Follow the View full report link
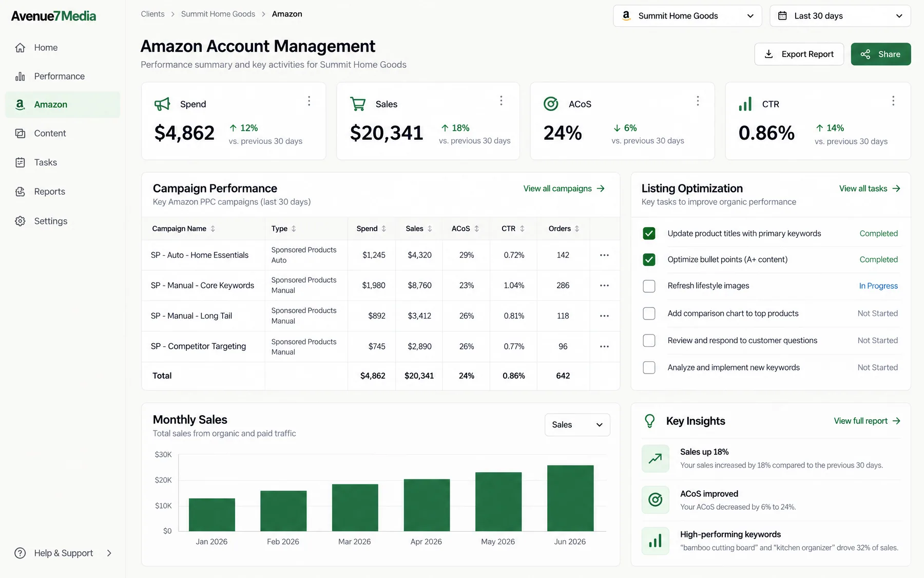This screenshot has height=578, width=924. tap(867, 421)
